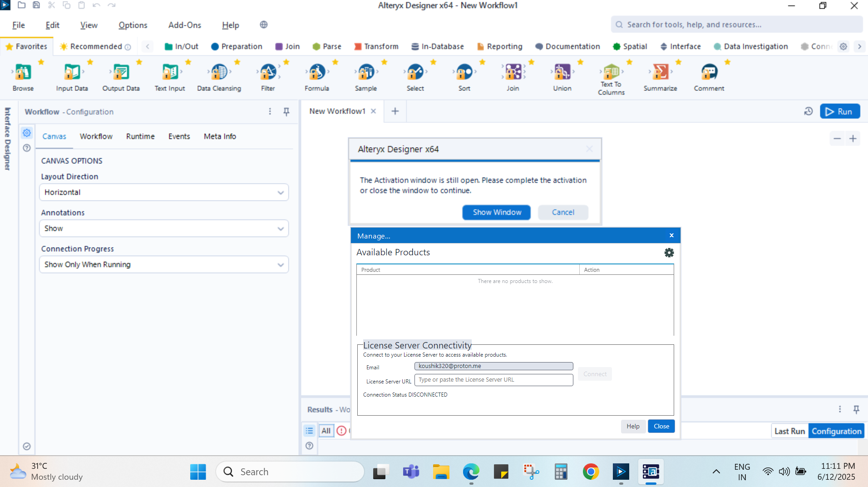Click the search tools and help box

tap(737, 25)
